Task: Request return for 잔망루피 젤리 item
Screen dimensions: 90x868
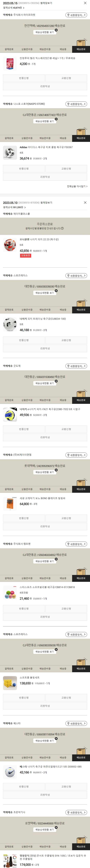Action: 24,78
